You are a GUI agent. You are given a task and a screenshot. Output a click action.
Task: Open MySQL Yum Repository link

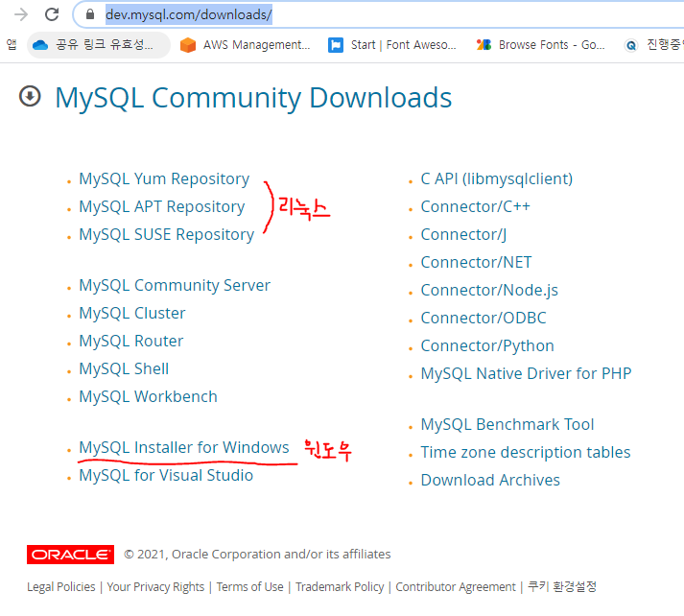pyautogui.click(x=164, y=179)
